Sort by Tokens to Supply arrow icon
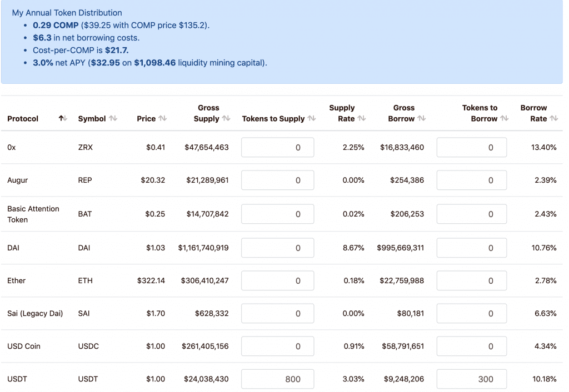Image resolution: width=569 pixels, height=392 pixels. pyautogui.click(x=311, y=119)
